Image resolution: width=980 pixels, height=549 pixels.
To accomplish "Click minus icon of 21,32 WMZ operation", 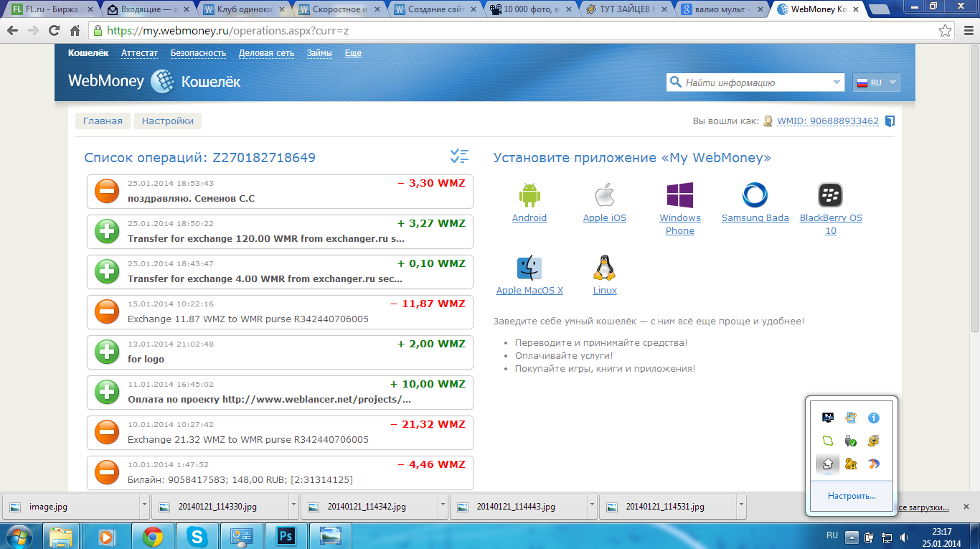I will pos(108,432).
